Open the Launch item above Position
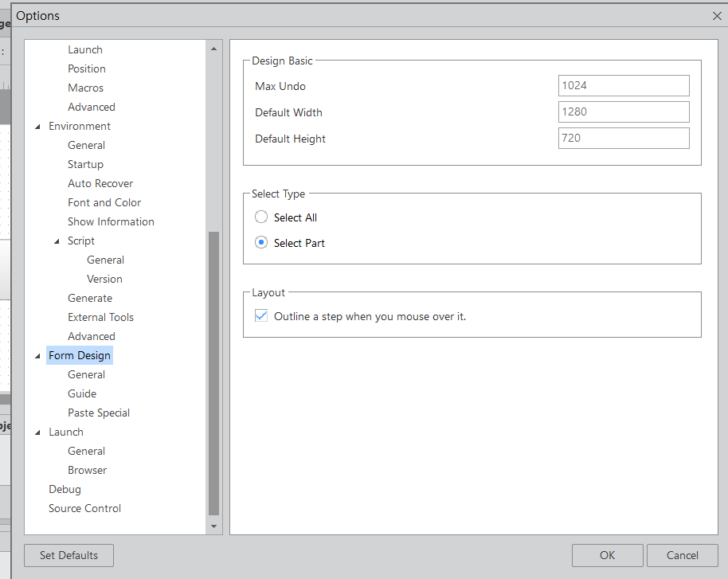This screenshot has height=579, width=728. [85, 49]
